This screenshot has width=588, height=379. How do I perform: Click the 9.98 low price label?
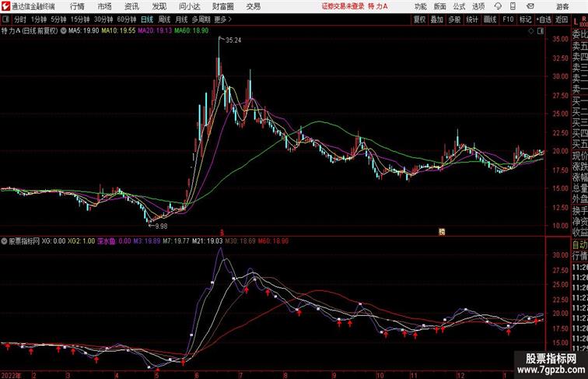pyautogui.click(x=161, y=226)
